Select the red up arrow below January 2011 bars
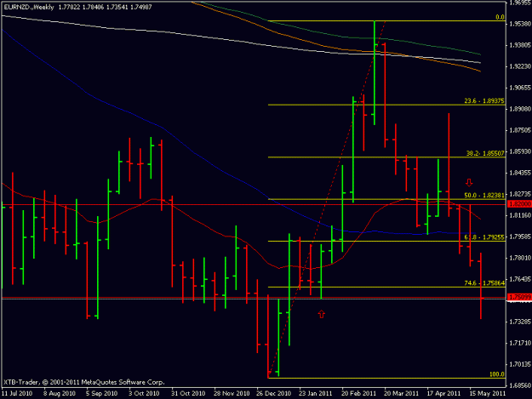Viewport: 532px width, 399px height. click(321, 314)
